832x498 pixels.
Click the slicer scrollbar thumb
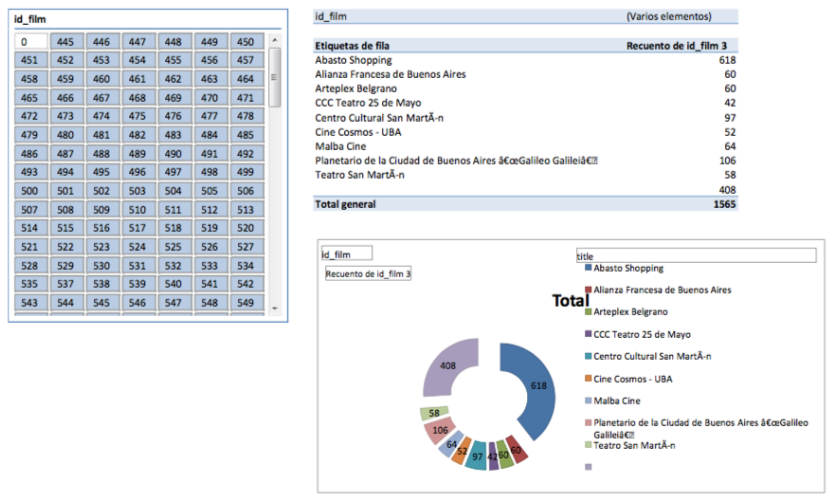(x=275, y=77)
